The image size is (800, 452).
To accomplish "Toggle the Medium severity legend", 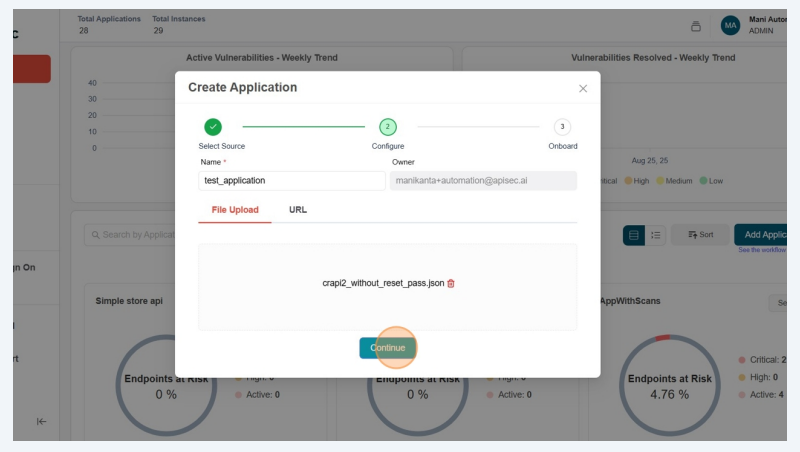I will coord(674,181).
